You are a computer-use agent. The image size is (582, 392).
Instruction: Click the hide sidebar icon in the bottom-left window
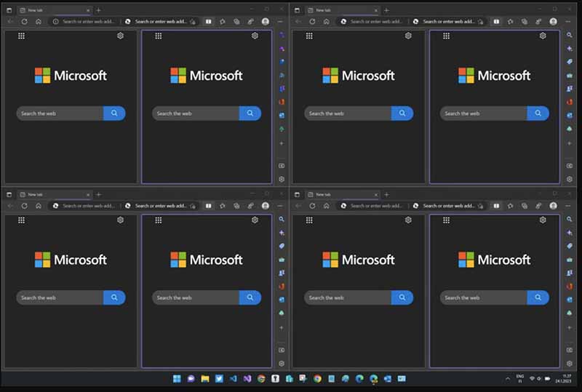282,350
